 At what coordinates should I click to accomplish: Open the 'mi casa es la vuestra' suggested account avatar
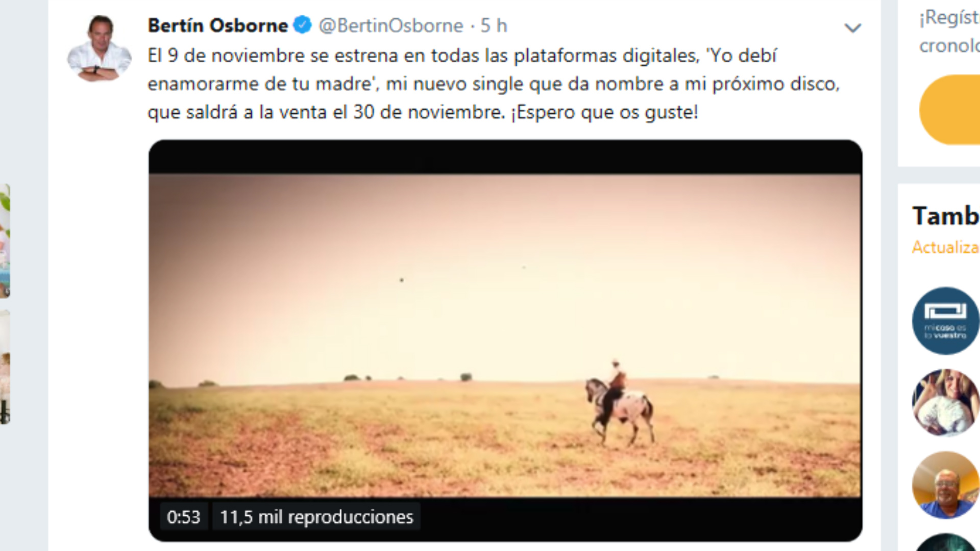pyautogui.click(x=946, y=321)
